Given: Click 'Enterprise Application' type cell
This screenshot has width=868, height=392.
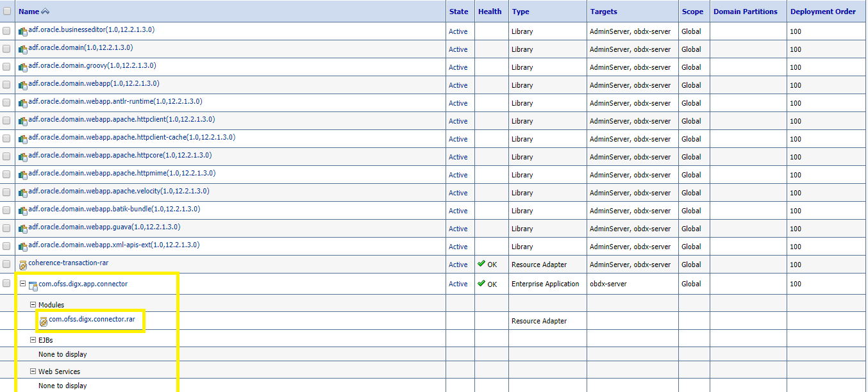Looking at the screenshot, I should (546, 284).
